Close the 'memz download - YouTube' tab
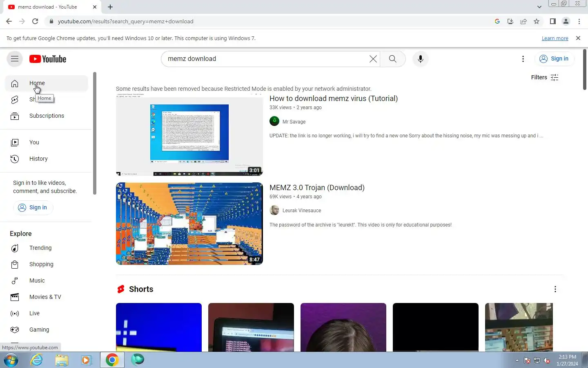 point(95,7)
